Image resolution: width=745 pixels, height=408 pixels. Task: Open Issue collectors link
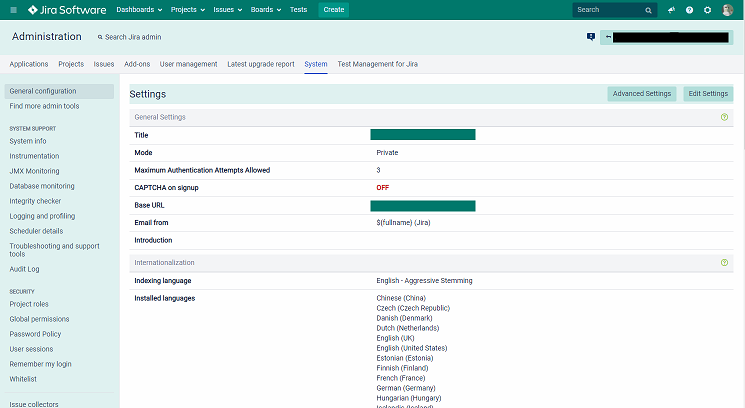tap(34, 404)
